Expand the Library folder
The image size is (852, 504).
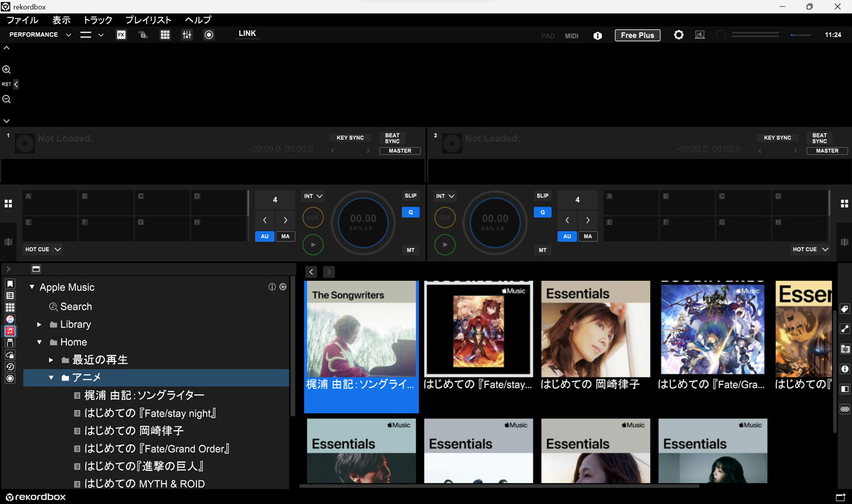(x=39, y=324)
